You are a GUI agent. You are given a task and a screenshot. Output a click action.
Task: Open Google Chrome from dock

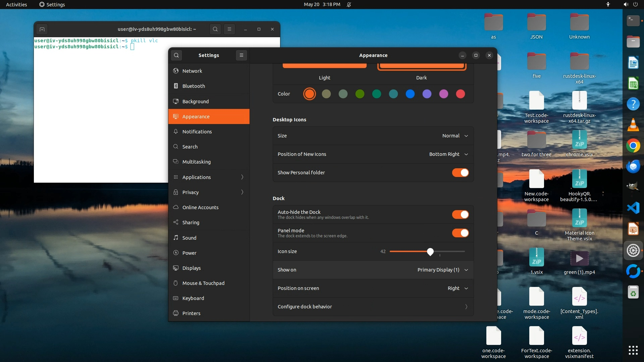tap(633, 146)
